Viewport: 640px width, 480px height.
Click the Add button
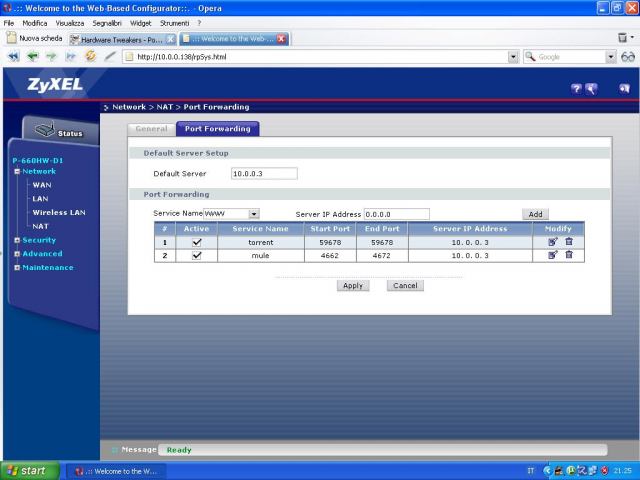tap(535, 214)
